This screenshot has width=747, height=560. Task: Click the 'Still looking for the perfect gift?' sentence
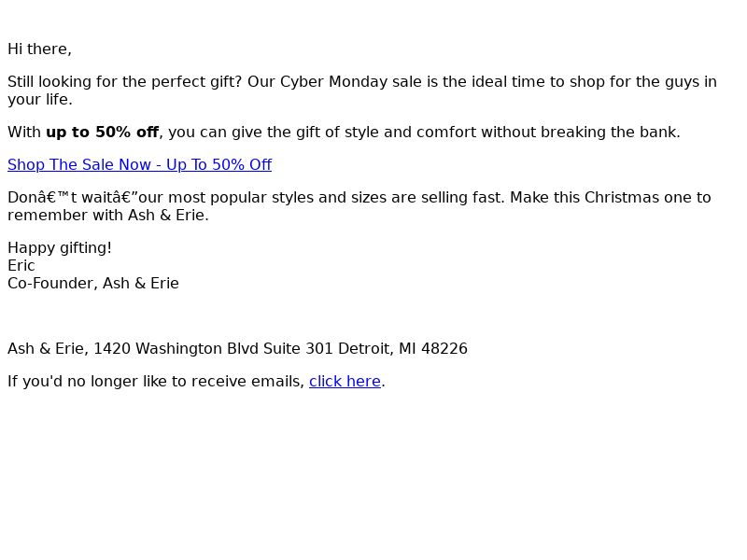point(125,82)
